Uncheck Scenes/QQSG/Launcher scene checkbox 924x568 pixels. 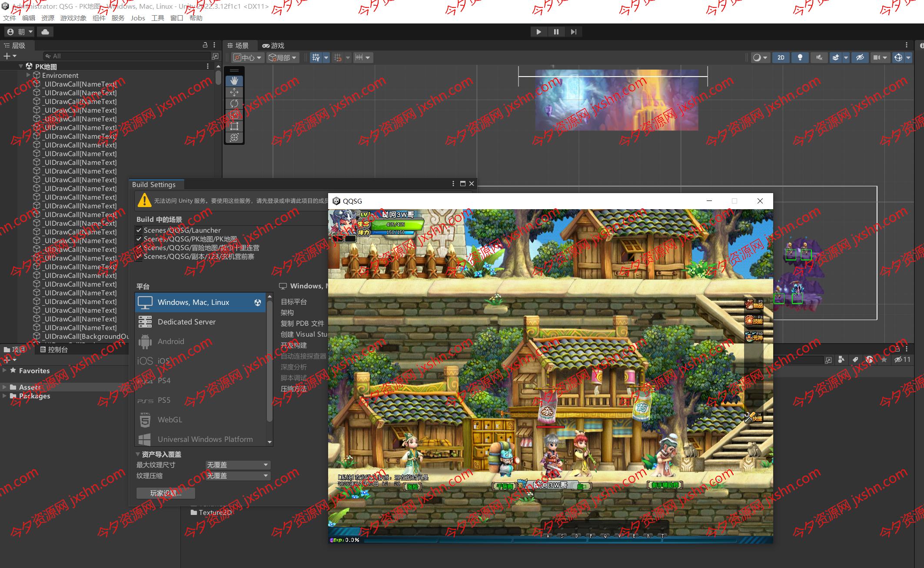click(139, 230)
